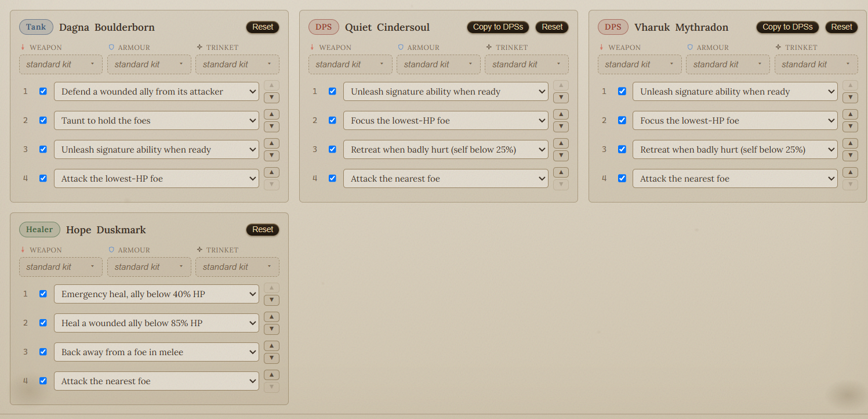Move Dagna's signature ability rule down
The width and height of the screenshot is (868, 419).
[271, 156]
